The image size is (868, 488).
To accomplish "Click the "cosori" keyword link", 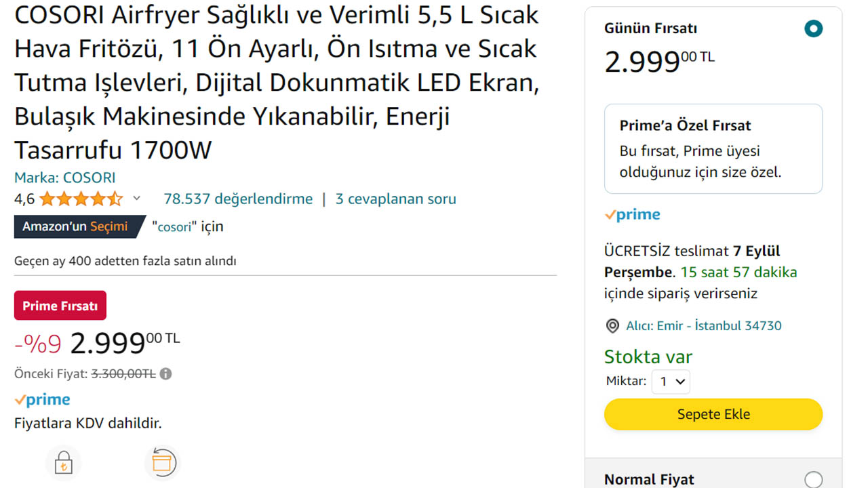I will pyautogui.click(x=174, y=227).
